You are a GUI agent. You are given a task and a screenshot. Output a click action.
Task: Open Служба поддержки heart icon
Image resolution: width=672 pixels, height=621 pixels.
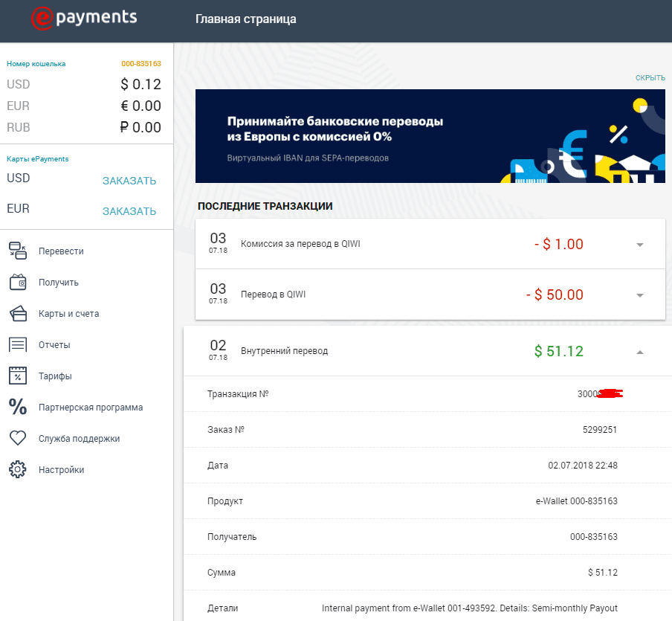(x=18, y=439)
